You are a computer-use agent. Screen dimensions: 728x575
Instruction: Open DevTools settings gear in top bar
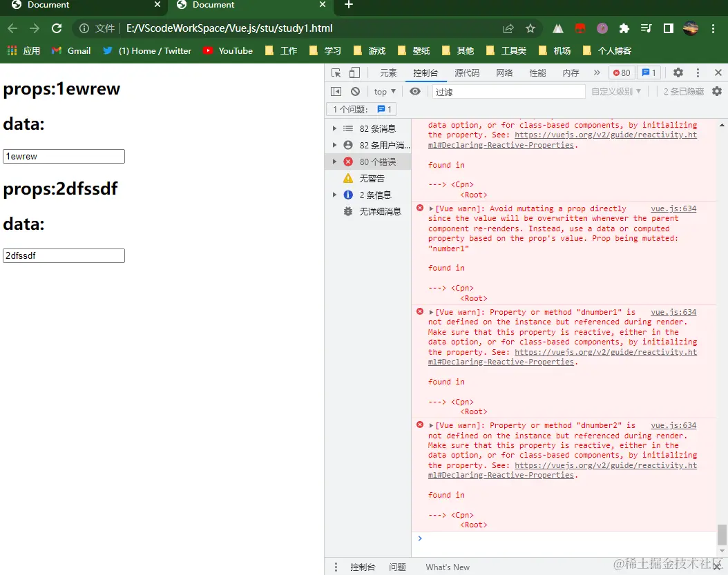point(678,73)
